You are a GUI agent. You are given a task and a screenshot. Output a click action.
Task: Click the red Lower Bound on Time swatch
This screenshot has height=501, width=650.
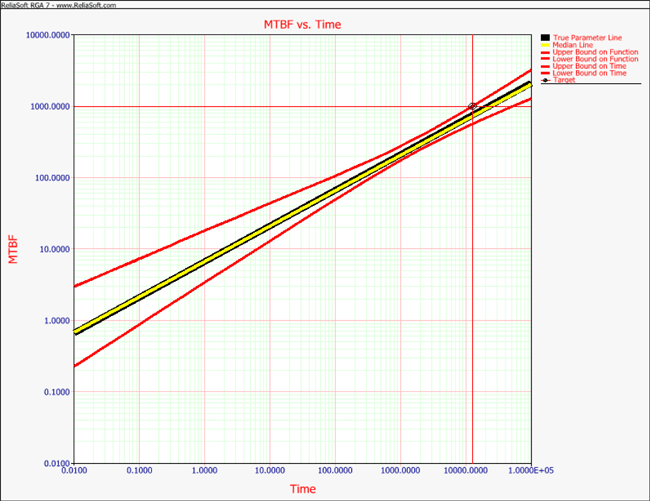click(546, 73)
